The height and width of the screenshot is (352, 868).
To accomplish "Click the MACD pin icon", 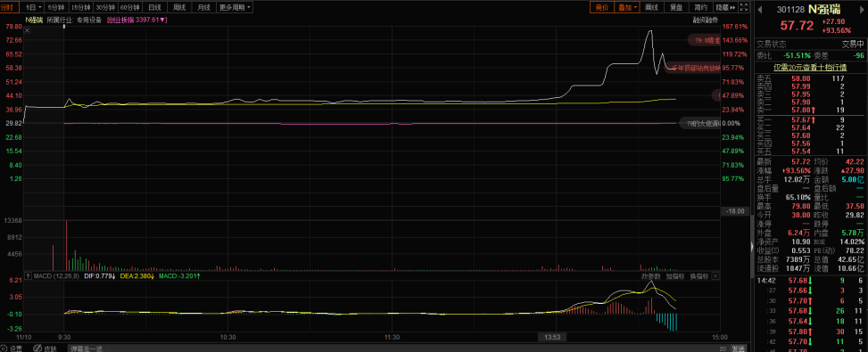I will pos(28,275).
